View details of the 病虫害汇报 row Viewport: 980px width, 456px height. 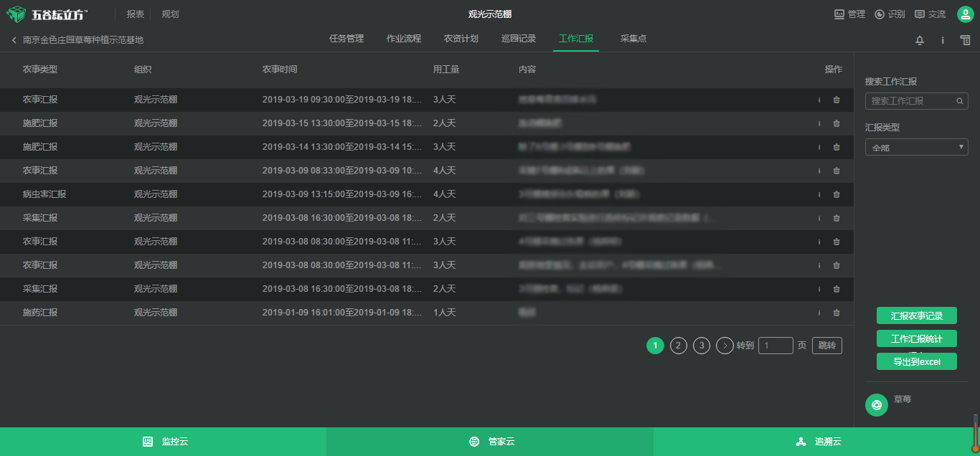(819, 194)
